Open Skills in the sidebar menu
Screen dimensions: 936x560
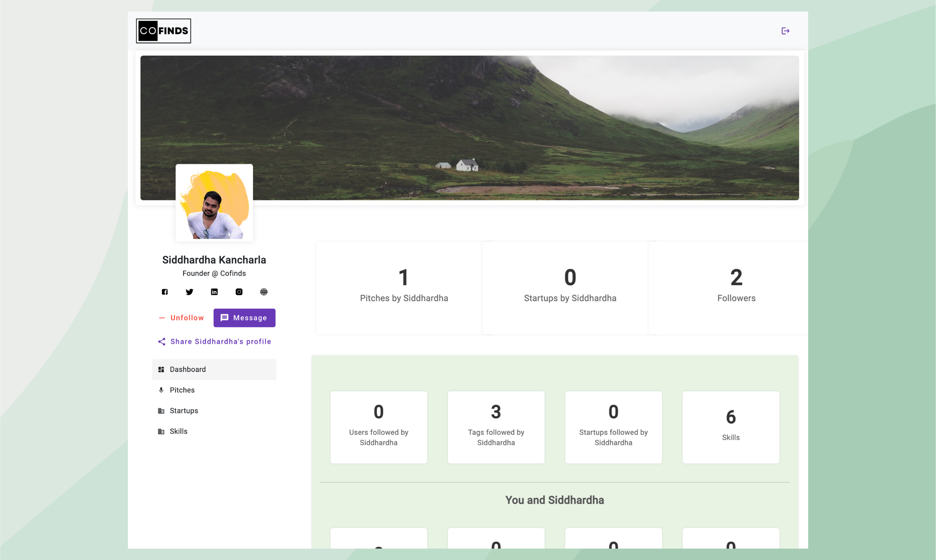pos(214,431)
